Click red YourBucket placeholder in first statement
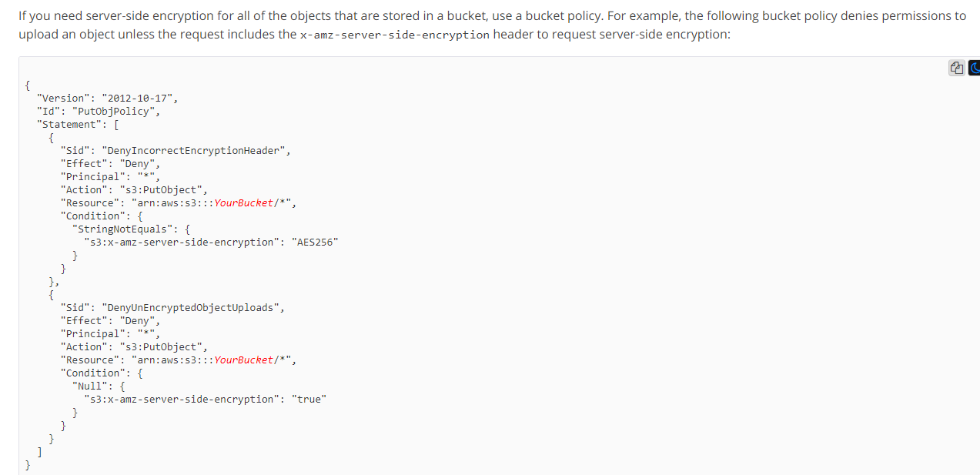The height and width of the screenshot is (475, 980). pos(243,202)
